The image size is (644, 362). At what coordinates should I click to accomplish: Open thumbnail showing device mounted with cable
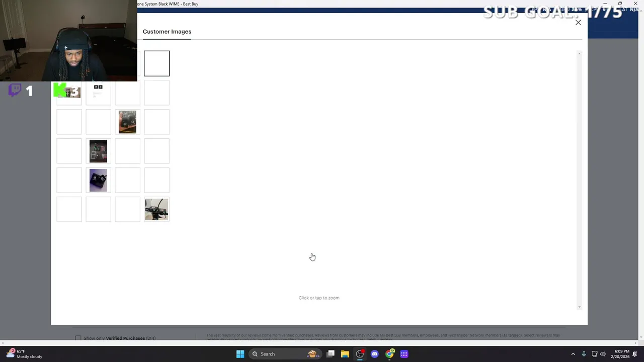point(156,209)
